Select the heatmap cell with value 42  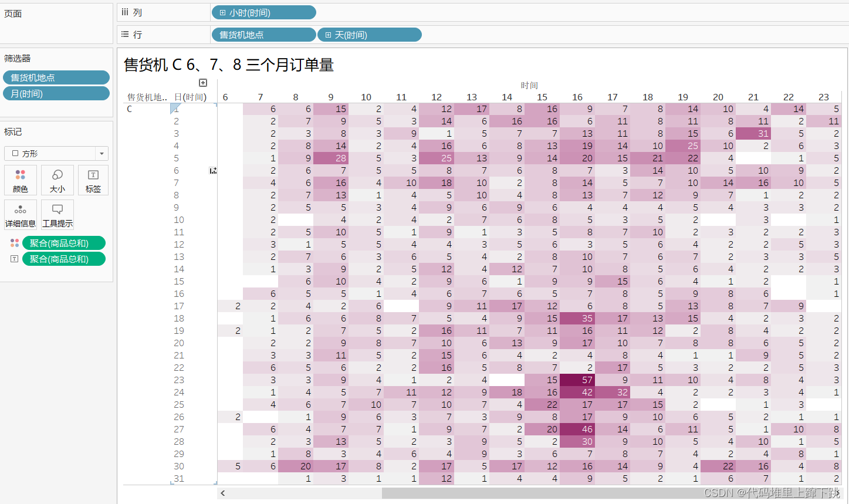[x=577, y=393]
